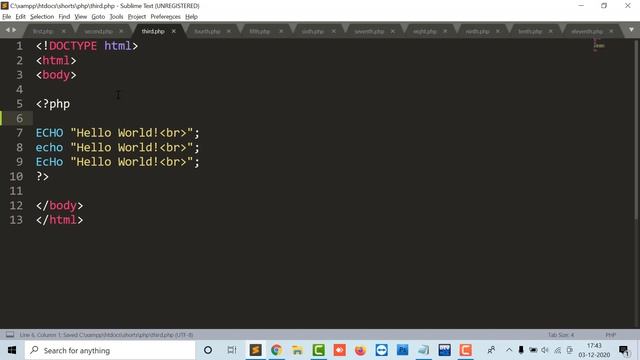Click the Sublime Text taskbar icon
The image size is (640, 360).
tap(256, 350)
